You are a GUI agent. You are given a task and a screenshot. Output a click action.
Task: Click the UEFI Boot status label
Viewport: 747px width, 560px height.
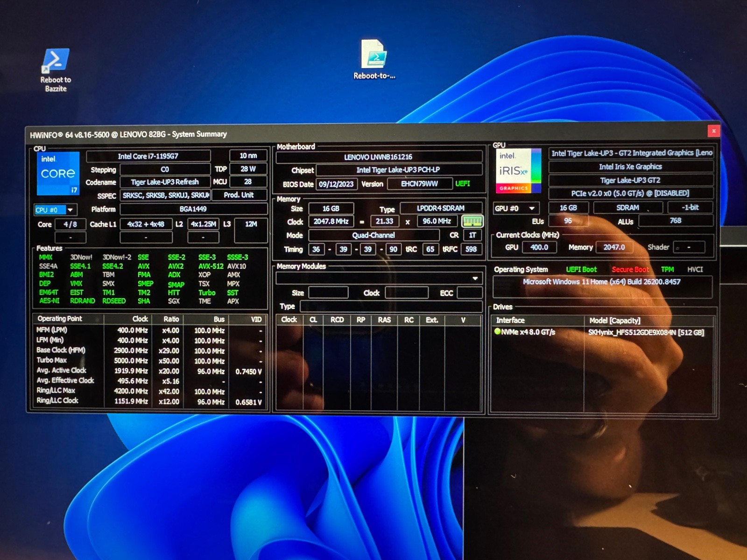[x=581, y=269]
